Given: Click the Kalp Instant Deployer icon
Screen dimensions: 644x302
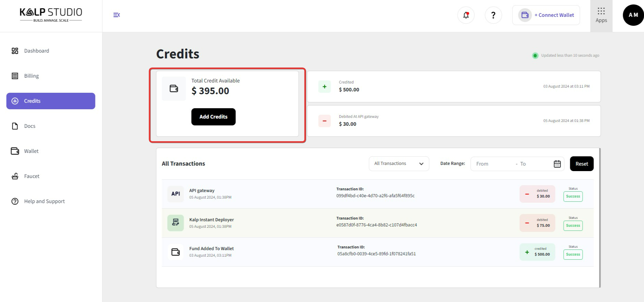Looking at the screenshot, I should [175, 223].
